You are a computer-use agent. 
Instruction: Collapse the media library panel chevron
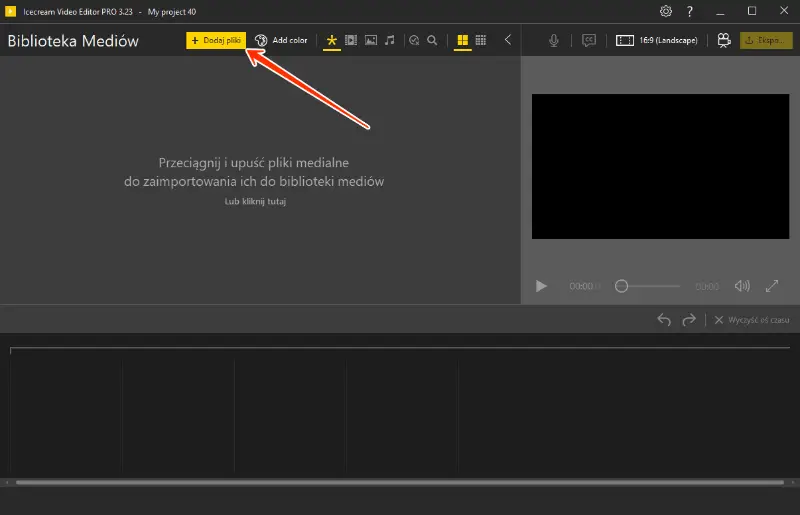508,40
